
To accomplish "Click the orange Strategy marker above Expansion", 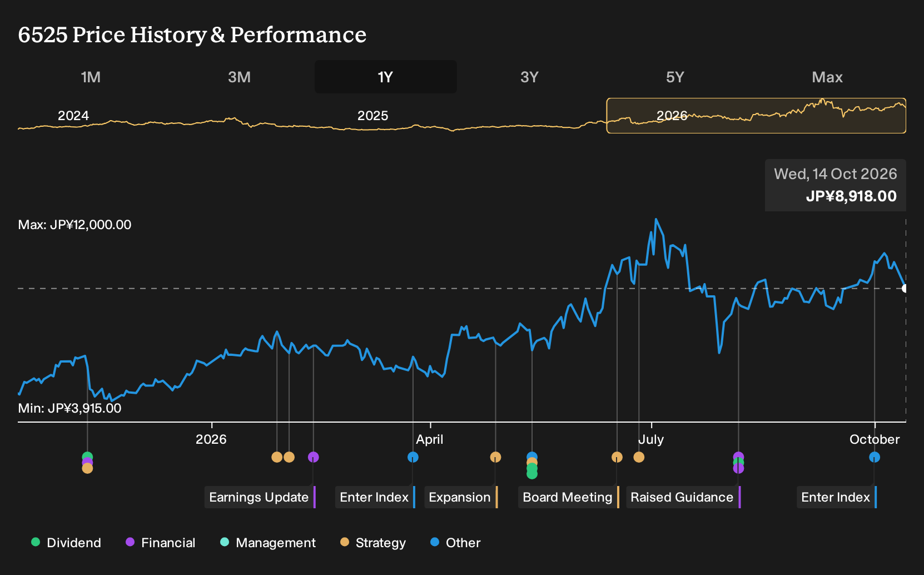I will pos(496,457).
